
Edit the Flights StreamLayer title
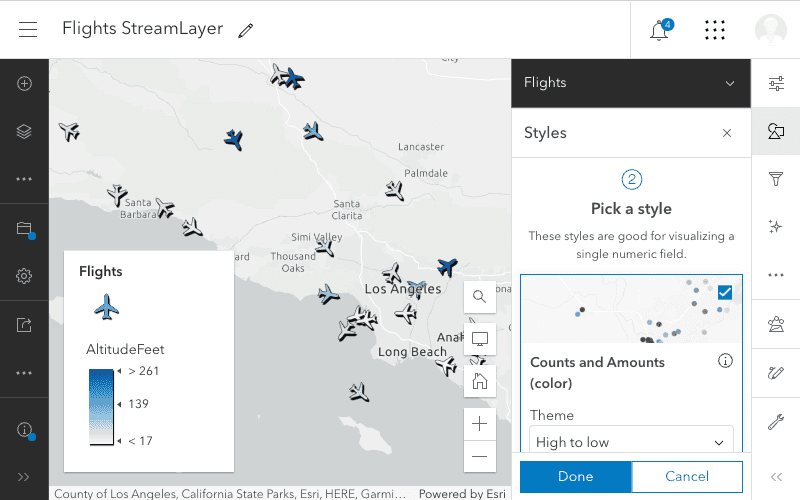point(246,30)
